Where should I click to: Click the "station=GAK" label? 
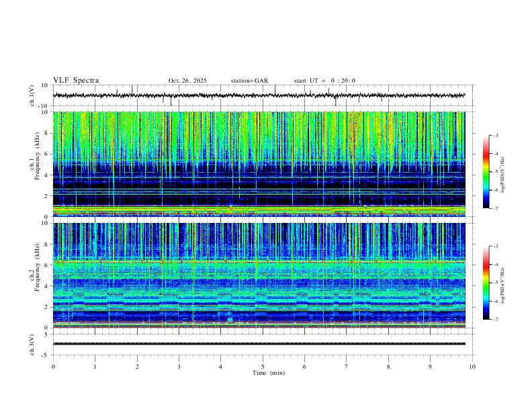[x=249, y=81]
